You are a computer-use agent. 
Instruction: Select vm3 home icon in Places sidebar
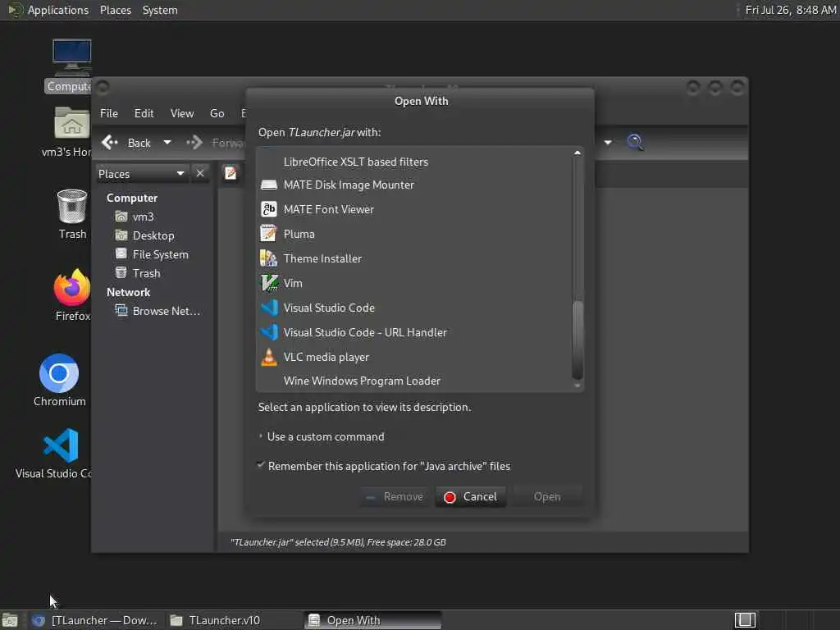121,217
